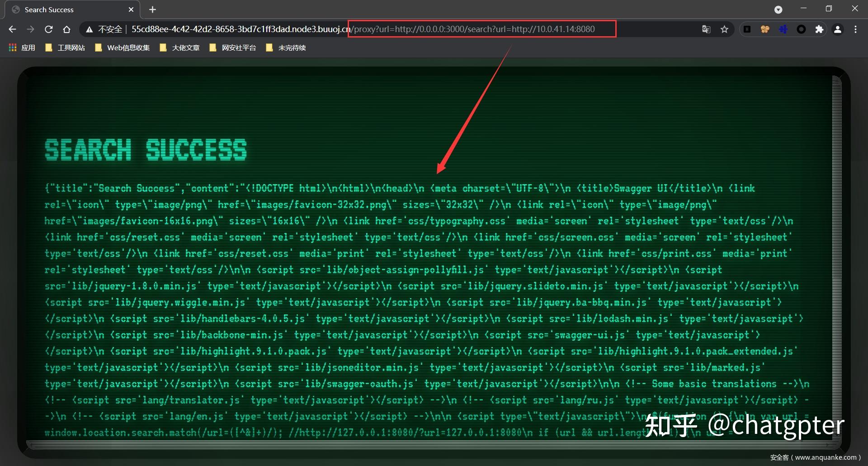This screenshot has width=868, height=466.
Task: Click the browser profile avatar
Action: click(838, 29)
